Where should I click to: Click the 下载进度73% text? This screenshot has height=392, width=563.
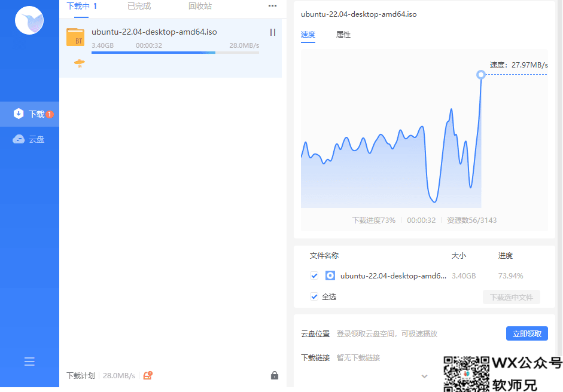click(373, 220)
